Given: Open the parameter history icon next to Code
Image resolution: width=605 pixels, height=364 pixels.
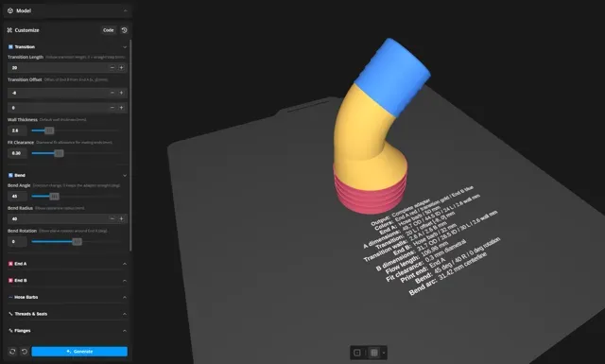Looking at the screenshot, I should coord(124,30).
